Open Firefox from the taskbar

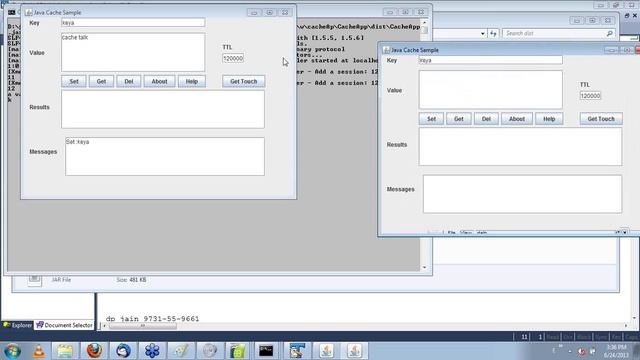94,351
